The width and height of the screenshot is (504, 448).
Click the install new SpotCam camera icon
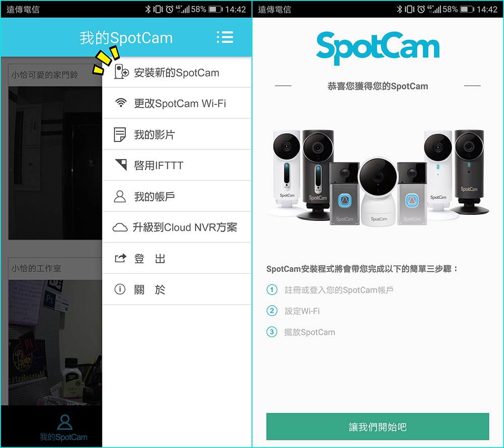[x=121, y=72]
